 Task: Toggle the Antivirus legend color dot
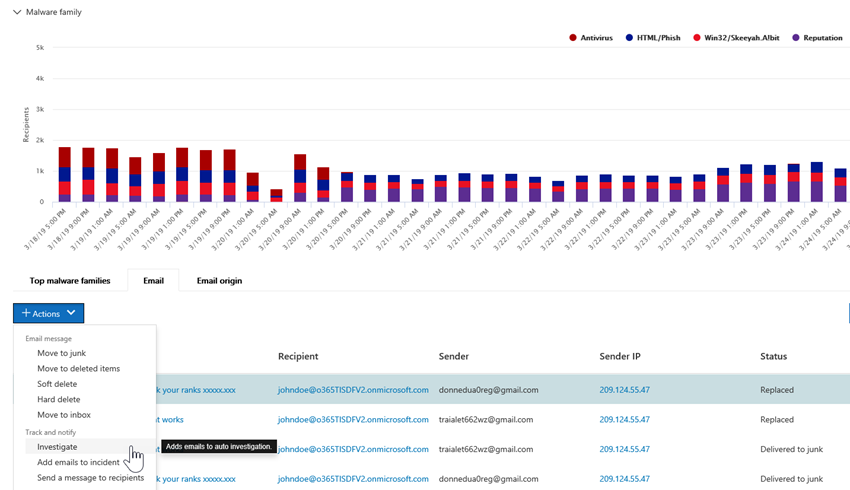pos(573,38)
